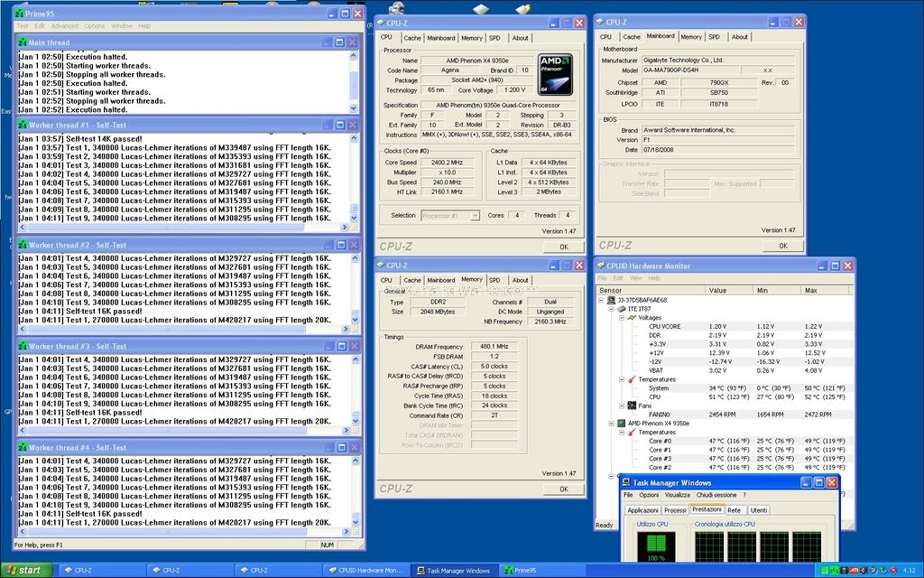Image resolution: width=924 pixels, height=578 pixels.
Task: Collapse the Voltages group
Action: pos(622,317)
